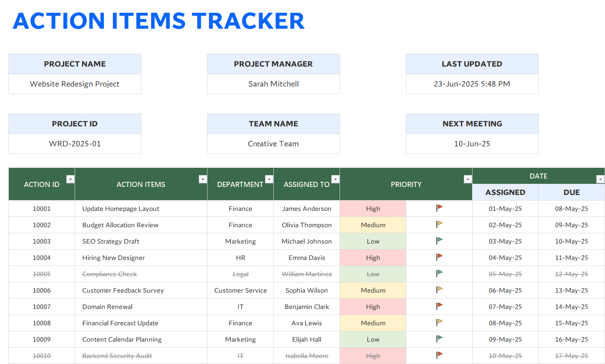Select the Ava Lewis assignee cell
This screenshot has height=364, width=605.
coord(306,323)
